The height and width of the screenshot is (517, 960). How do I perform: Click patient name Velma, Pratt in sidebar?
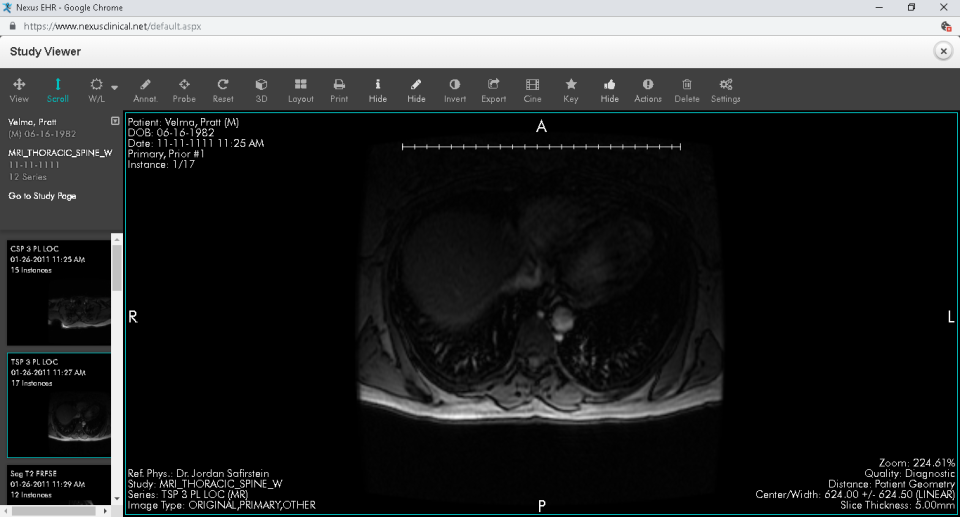tap(32, 122)
